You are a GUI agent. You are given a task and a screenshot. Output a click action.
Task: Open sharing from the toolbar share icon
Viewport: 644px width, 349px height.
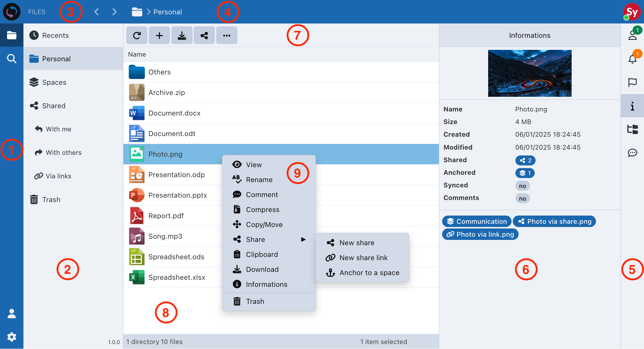204,35
